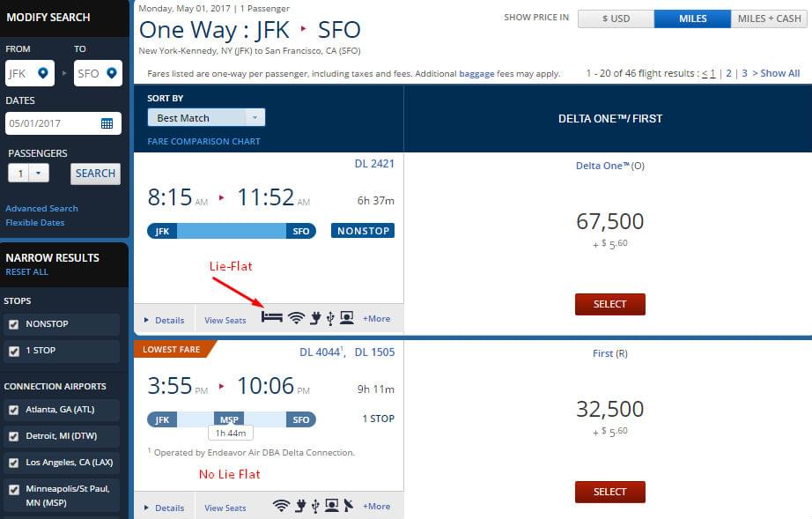Click the FROM airport location pin icon
This screenshot has width=812, height=519.
(x=43, y=73)
